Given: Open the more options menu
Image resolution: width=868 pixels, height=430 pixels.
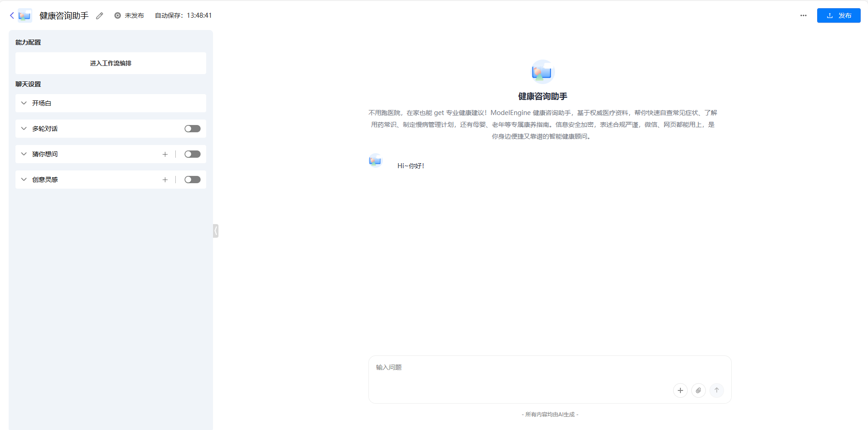Looking at the screenshot, I should [x=803, y=15].
